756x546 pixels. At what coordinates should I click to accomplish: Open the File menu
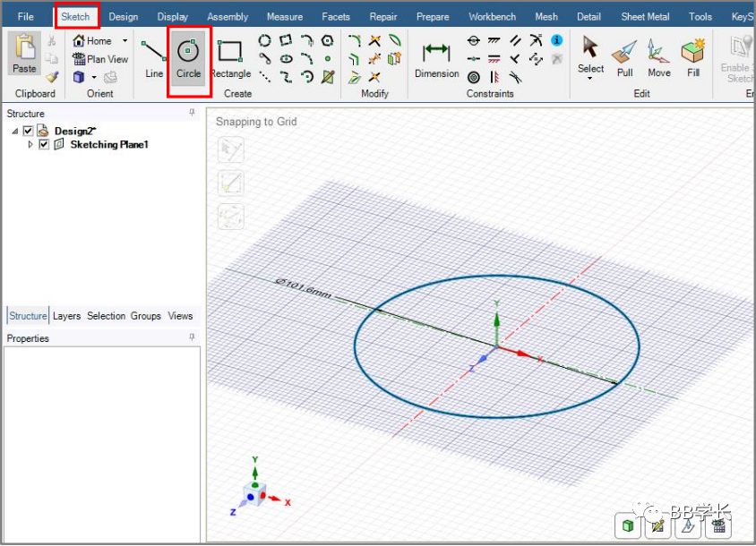click(x=26, y=16)
